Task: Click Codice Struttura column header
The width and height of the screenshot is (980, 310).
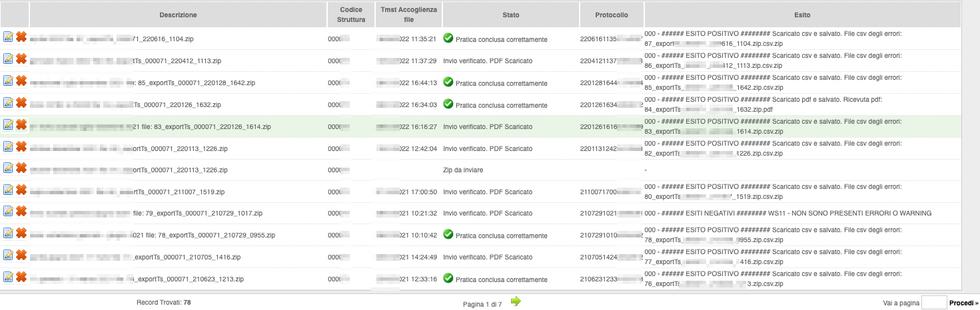Action: (x=351, y=15)
